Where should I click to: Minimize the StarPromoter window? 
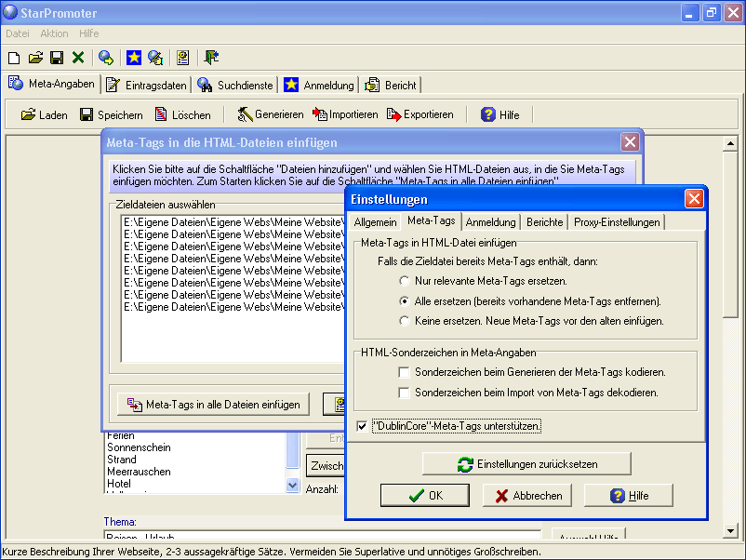click(689, 13)
